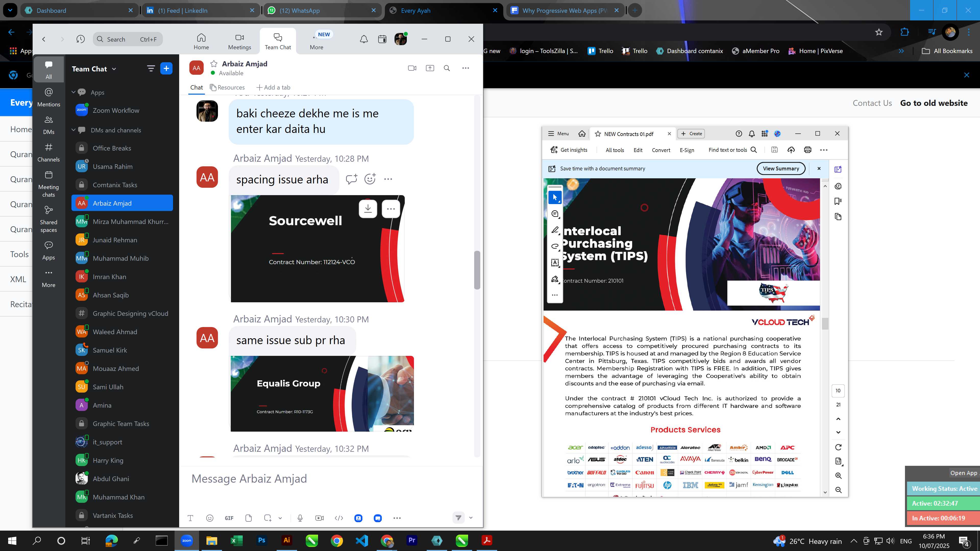Click Get insights in Acrobat
This screenshot has height=551, width=980.
pyautogui.click(x=569, y=150)
